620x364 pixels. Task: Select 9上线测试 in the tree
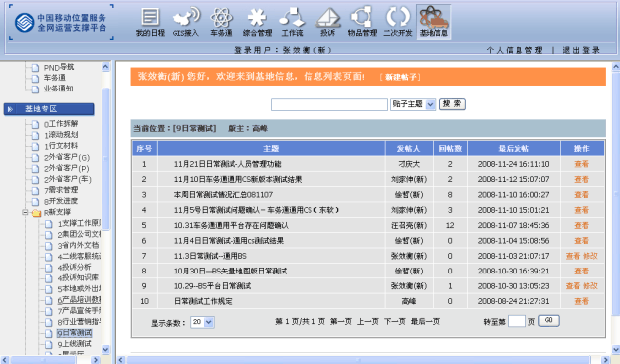pos(74,344)
